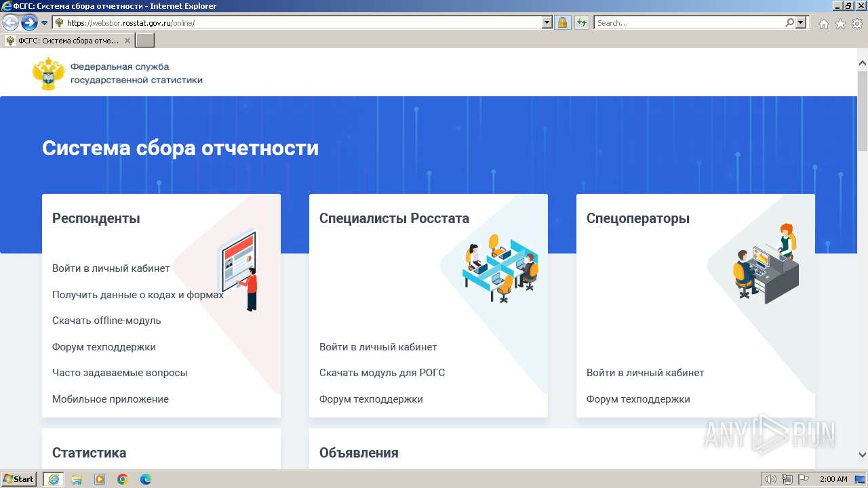Click the vertical scrollbar thumb
868x488 pixels.
point(863,110)
